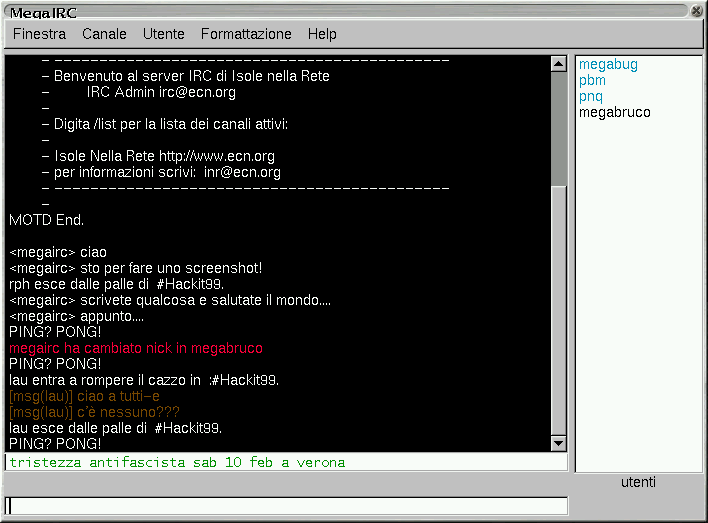Click the '[msg(lau)] c'è nessuno???' message
Viewport: 708px width, 523px height.
[94, 412]
